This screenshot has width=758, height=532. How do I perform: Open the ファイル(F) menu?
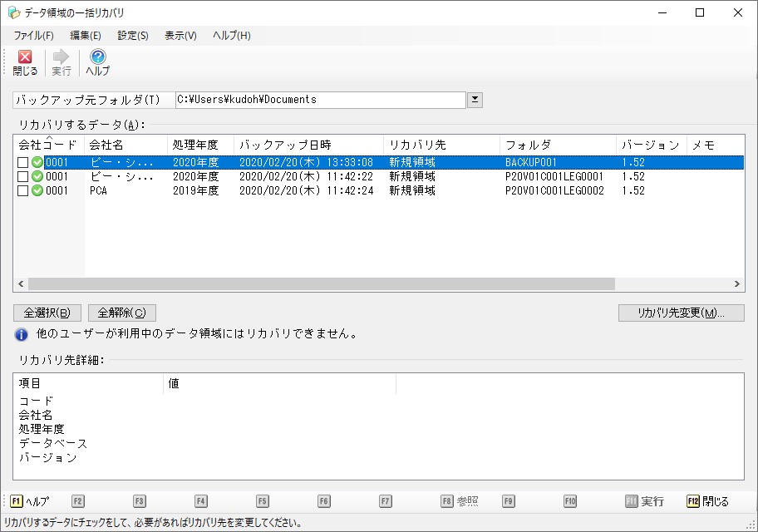[33, 36]
